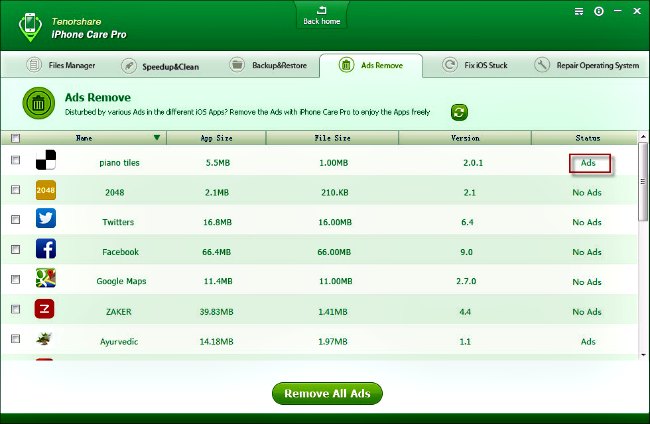Check the Ayurvedic row checkbox
The width and height of the screenshot is (650, 424).
click(15, 339)
